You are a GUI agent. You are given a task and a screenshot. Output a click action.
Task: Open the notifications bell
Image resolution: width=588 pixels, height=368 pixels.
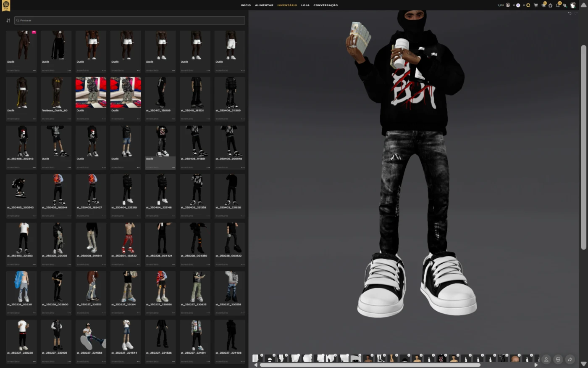(543, 5)
